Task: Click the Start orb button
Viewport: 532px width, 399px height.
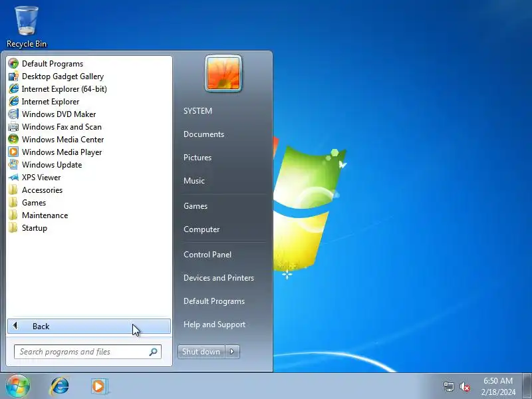Action: pyautogui.click(x=18, y=386)
